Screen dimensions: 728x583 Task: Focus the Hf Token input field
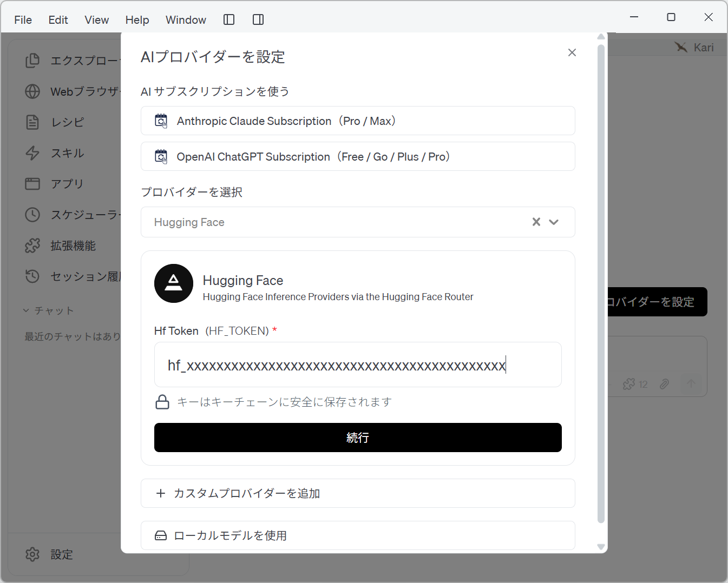(x=358, y=365)
